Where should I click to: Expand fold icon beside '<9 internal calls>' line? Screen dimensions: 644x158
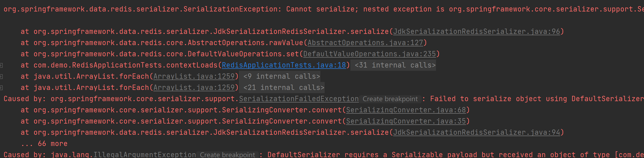click(1, 77)
